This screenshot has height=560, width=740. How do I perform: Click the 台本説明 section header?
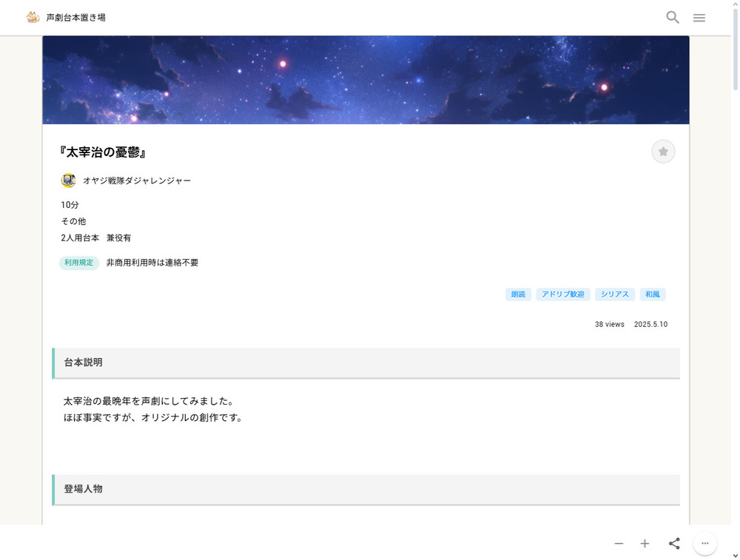coord(366,362)
